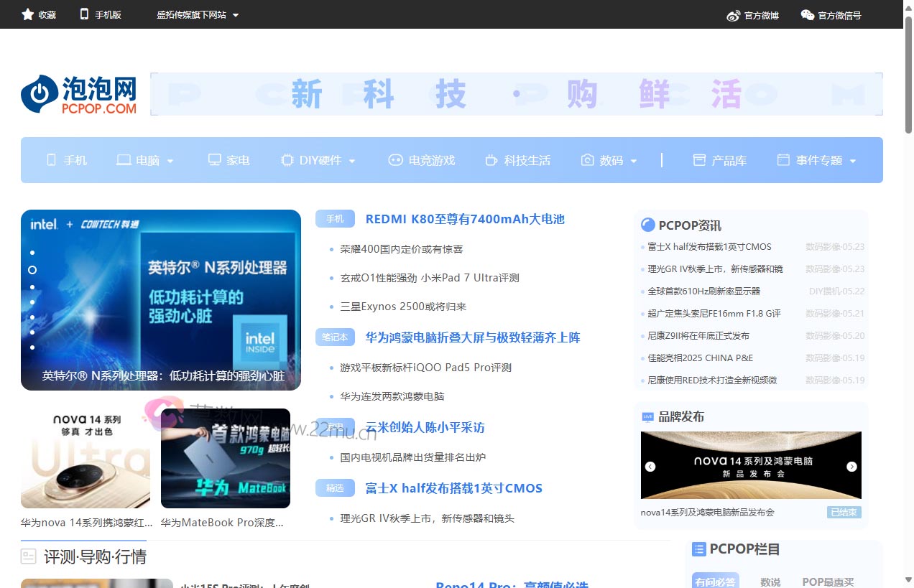
Task: Click the nova 14 发布会 banner image
Action: (x=751, y=465)
